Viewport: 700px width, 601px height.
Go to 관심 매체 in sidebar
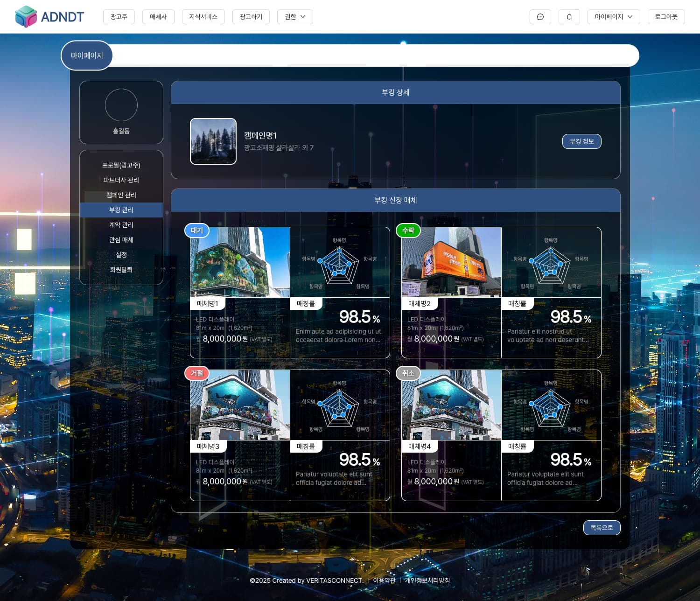[x=121, y=240]
